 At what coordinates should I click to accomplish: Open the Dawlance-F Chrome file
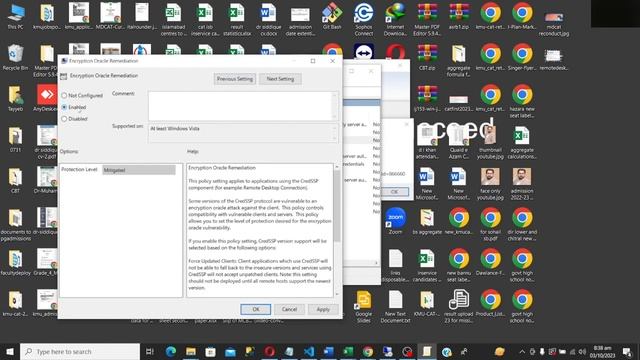coord(490,262)
